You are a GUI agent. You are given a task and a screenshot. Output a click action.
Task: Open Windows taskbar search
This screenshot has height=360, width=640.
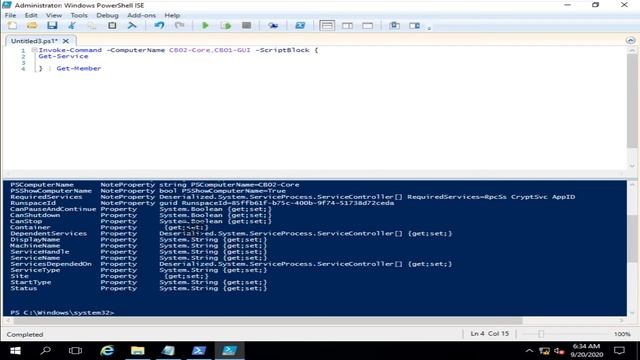click(x=45, y=351)
